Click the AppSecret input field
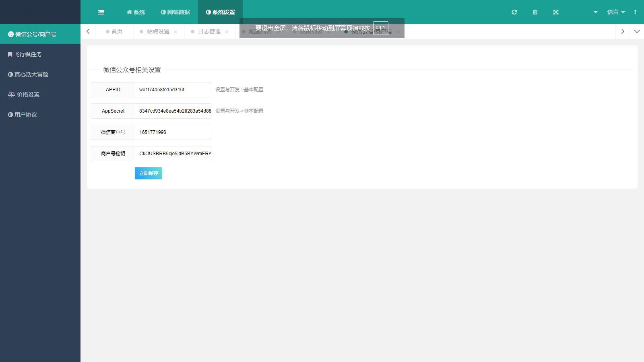The image size is (644, 362). (173, 111)
